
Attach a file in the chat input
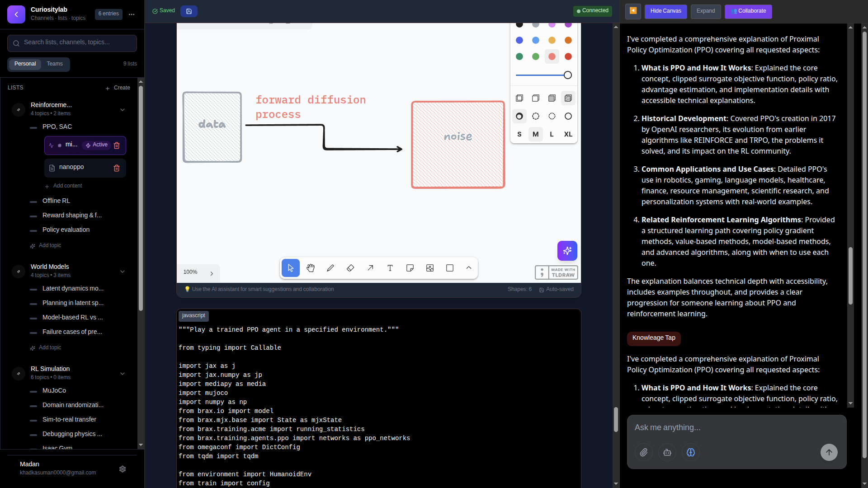pyautogui.click(x=644, y=452)
